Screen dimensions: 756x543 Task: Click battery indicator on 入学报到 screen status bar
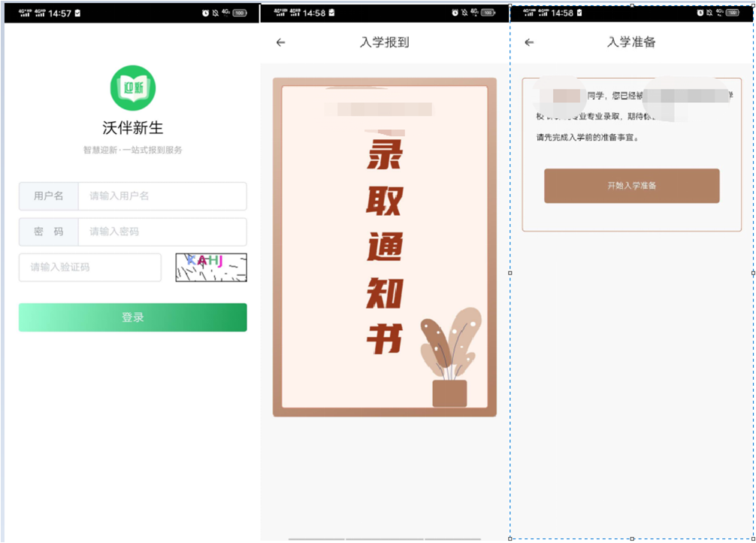[488, 13]
